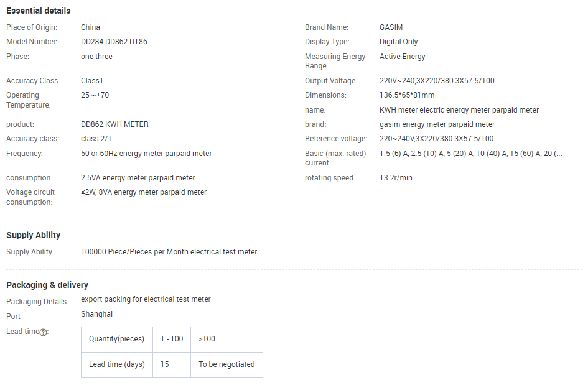The width and height of the screenshot is (588, 385).
Task: Click the brand name value GASIM
Action: [x=391, y=27]
